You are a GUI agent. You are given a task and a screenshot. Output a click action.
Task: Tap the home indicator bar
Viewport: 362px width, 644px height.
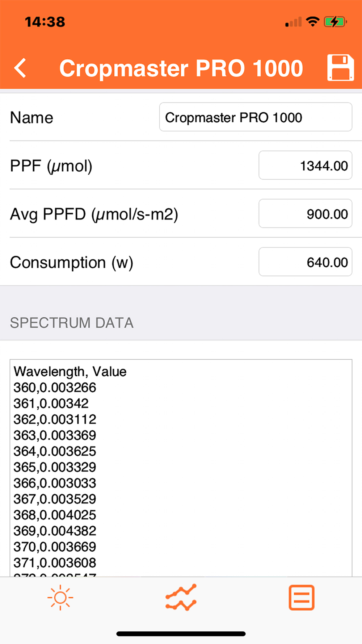(181, 634)
